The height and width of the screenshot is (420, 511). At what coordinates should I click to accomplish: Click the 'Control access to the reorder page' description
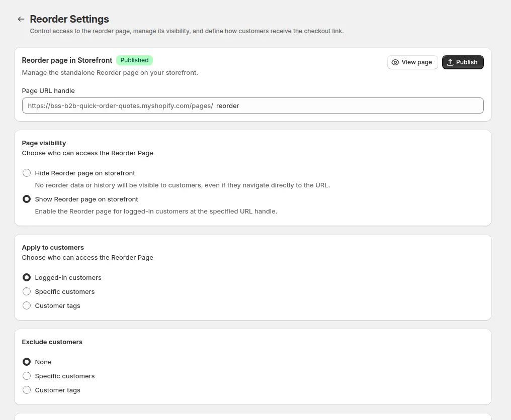pos(187,31)
